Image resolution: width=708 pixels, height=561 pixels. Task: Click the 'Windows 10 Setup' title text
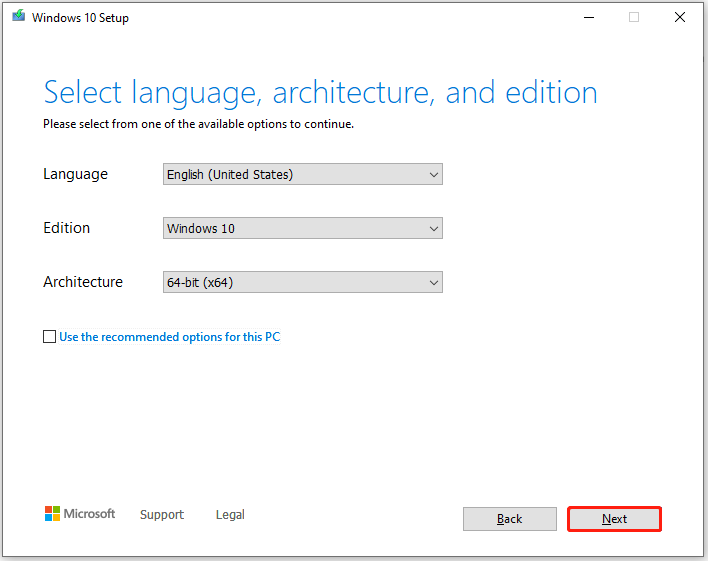click(80, 18)
